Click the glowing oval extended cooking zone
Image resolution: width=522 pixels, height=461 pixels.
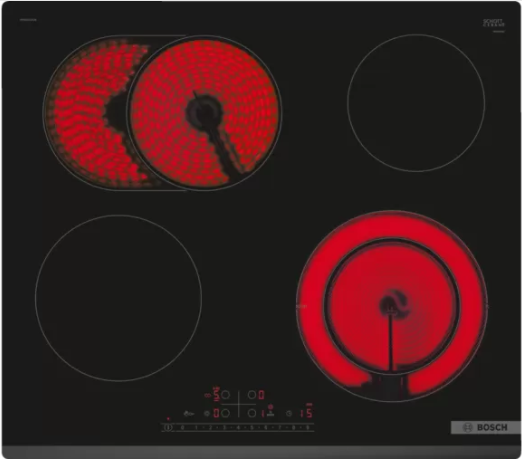coord(162,113)
